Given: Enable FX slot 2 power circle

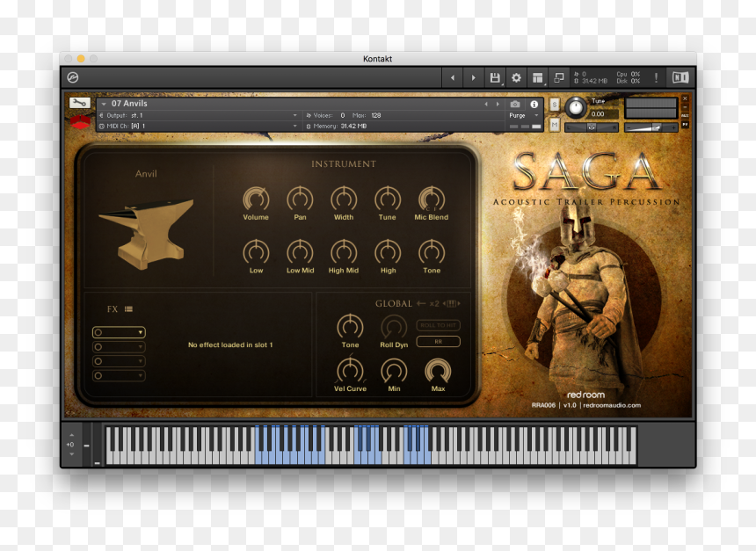Looking at the screenshot, I should coord(98,346).
